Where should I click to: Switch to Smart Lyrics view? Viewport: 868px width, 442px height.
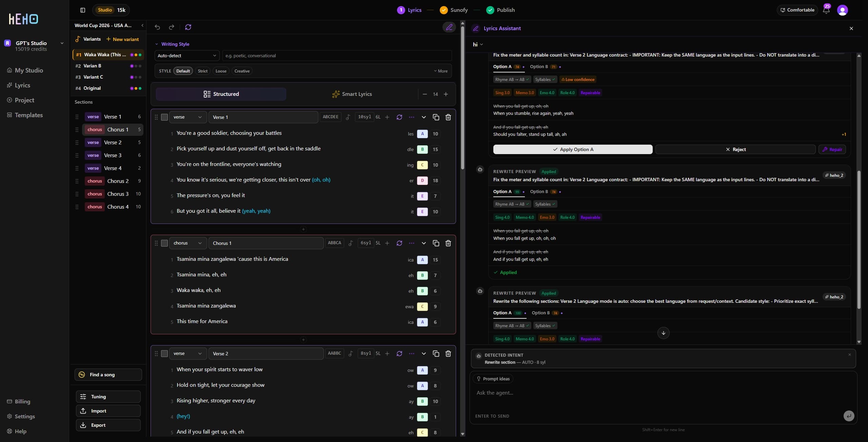coord(352,94)
